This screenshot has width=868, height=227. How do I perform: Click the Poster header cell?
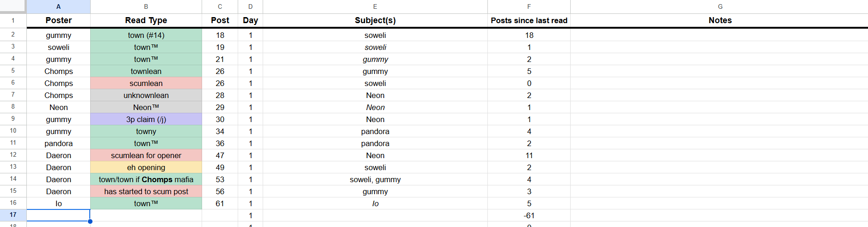[58, 20]
